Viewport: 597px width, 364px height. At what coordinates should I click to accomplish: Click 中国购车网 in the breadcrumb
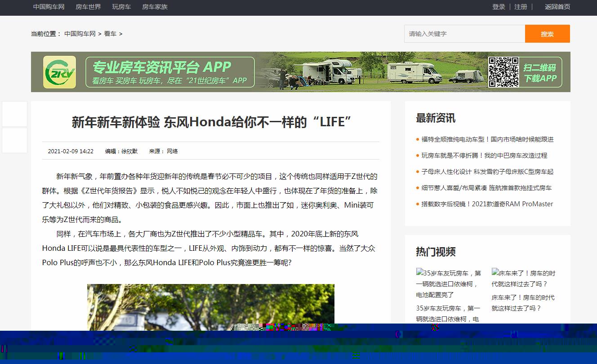[80, 34]
